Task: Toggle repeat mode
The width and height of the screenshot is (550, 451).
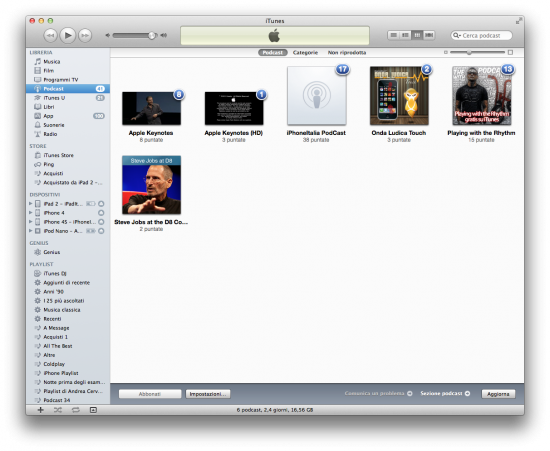Action: [75, 410]
